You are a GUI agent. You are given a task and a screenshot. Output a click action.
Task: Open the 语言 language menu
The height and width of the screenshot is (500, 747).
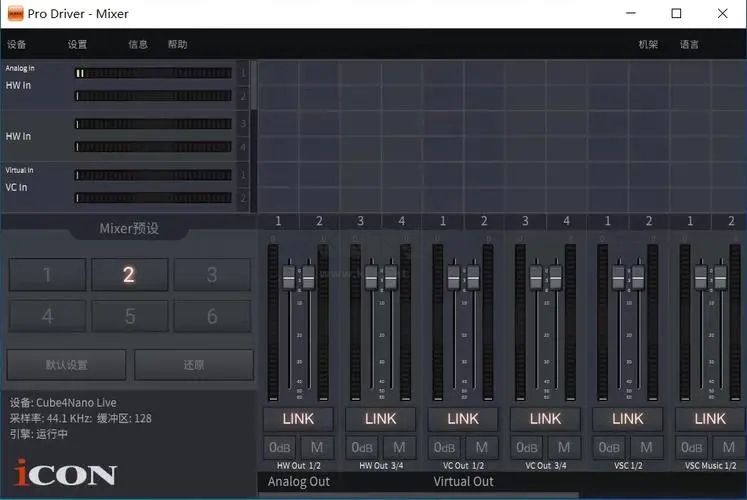tap(689, 44)
